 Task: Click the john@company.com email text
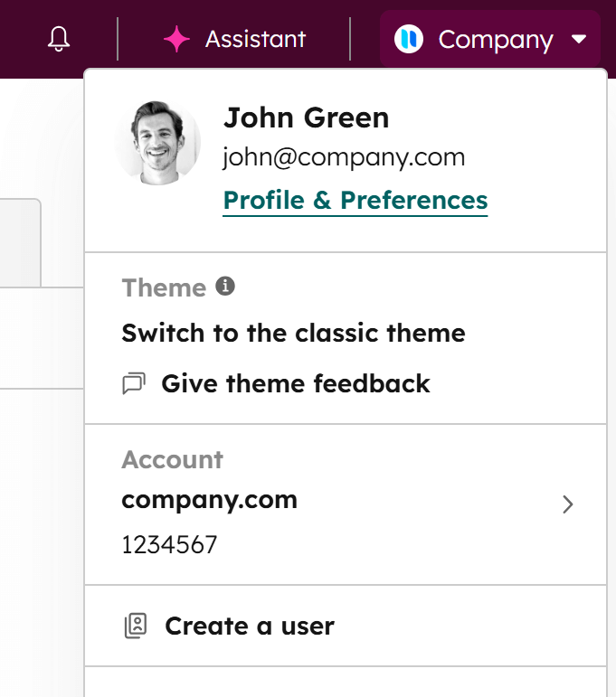pyautogui.click(x=344, y=157)
